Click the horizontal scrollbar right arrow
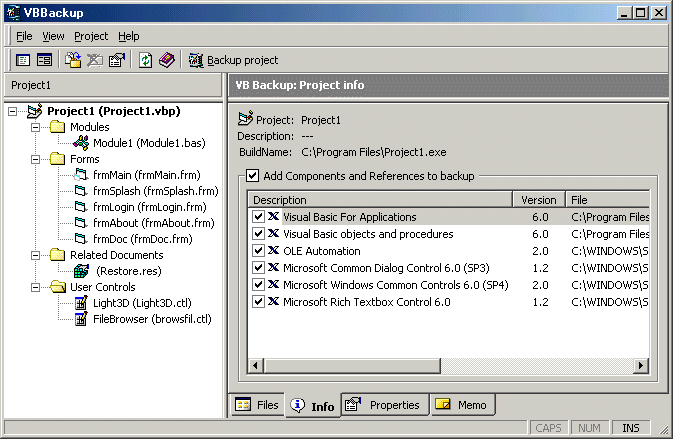Screen dimensions: 673x439 641,366
